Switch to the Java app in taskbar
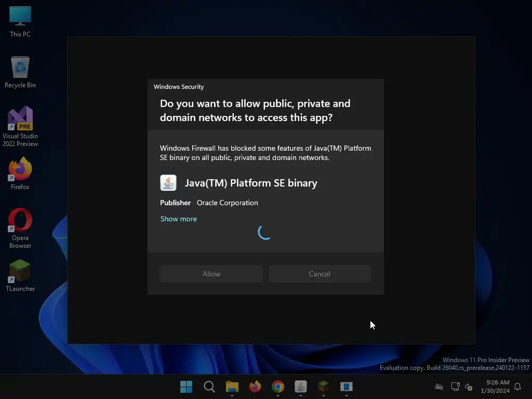Image resolution: width=532 pixels, height=399 pixels. [x=301, y=387]
